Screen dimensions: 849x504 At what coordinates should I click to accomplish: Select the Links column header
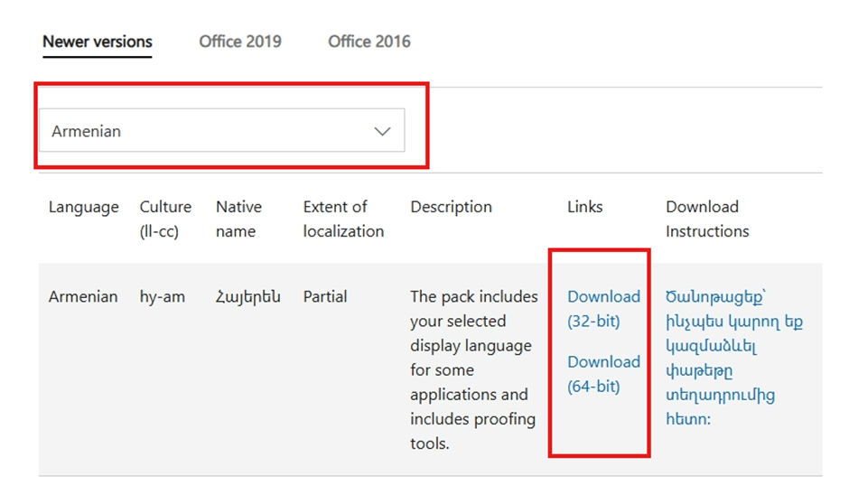click(x=584, y=207)
